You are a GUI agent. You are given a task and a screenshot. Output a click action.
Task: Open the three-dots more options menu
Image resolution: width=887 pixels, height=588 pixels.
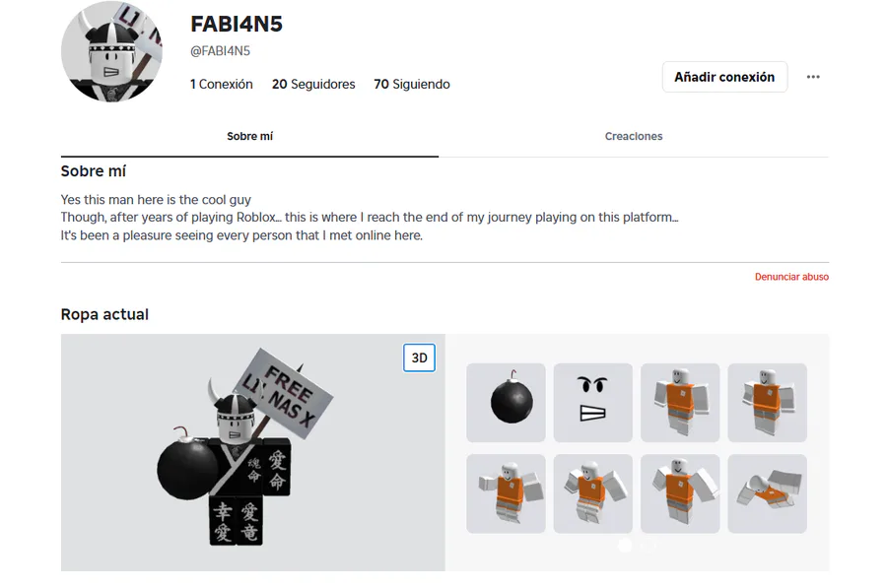813,77
